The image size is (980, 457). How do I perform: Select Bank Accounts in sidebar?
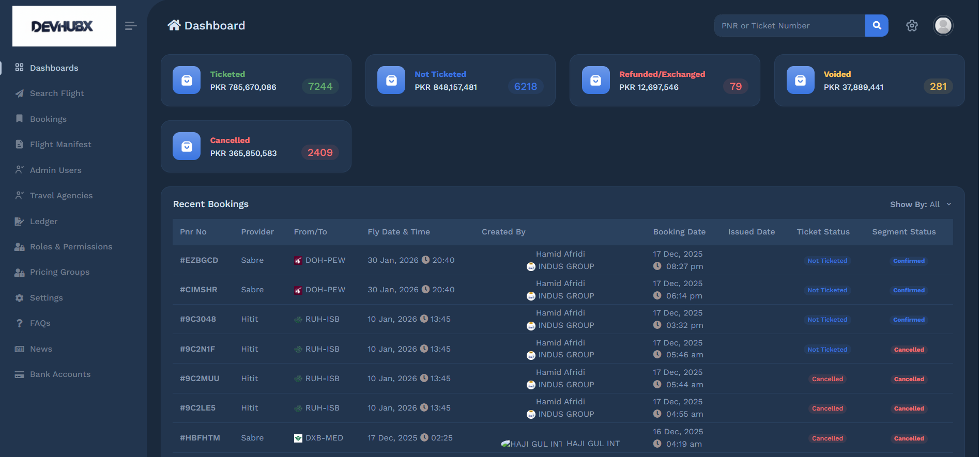(60, 374)
